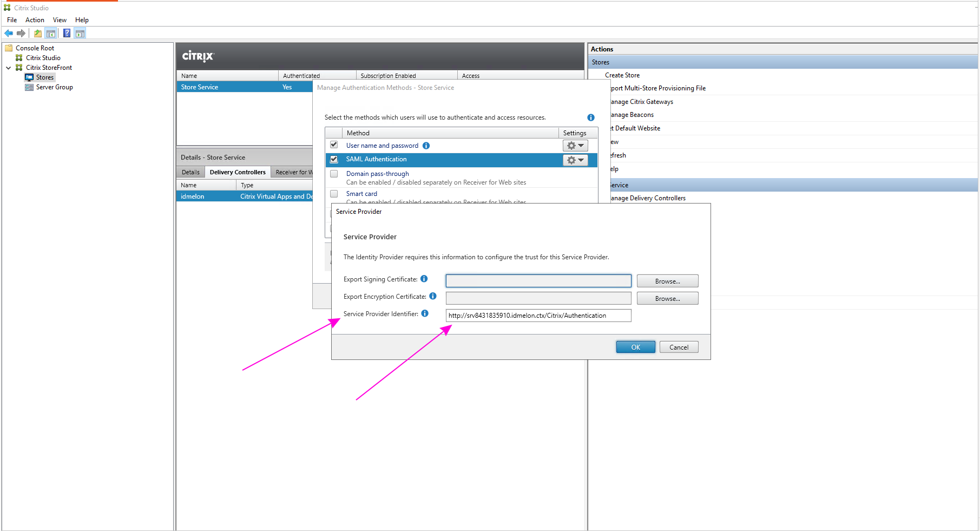Click info icon beside Service Provider Identifier

click(425, 313)
